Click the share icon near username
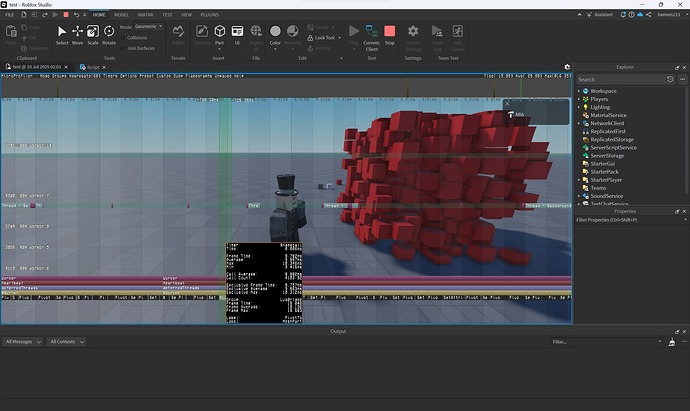The height and width of the screenshot is (411, 690). tap(649, 15)
